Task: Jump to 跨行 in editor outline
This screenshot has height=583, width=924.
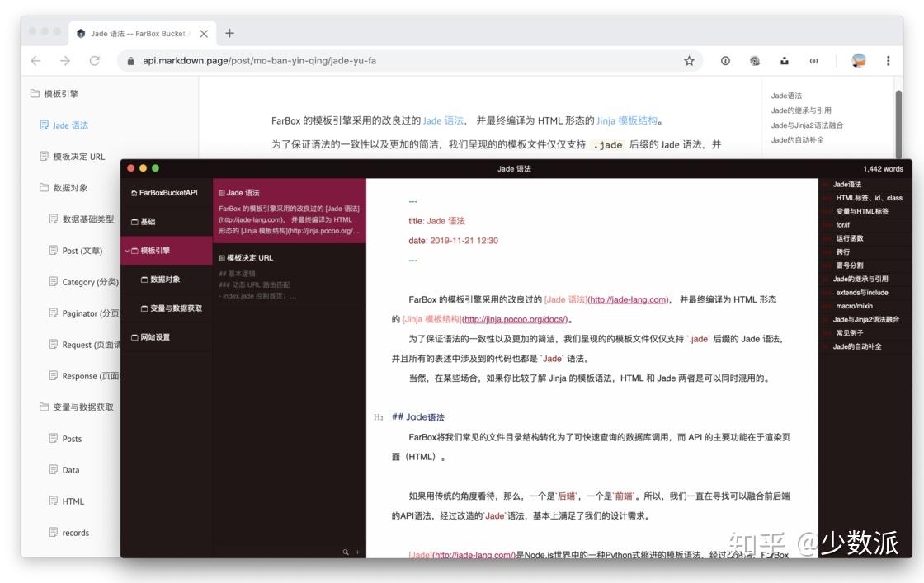Action: [x=842, y=252]
